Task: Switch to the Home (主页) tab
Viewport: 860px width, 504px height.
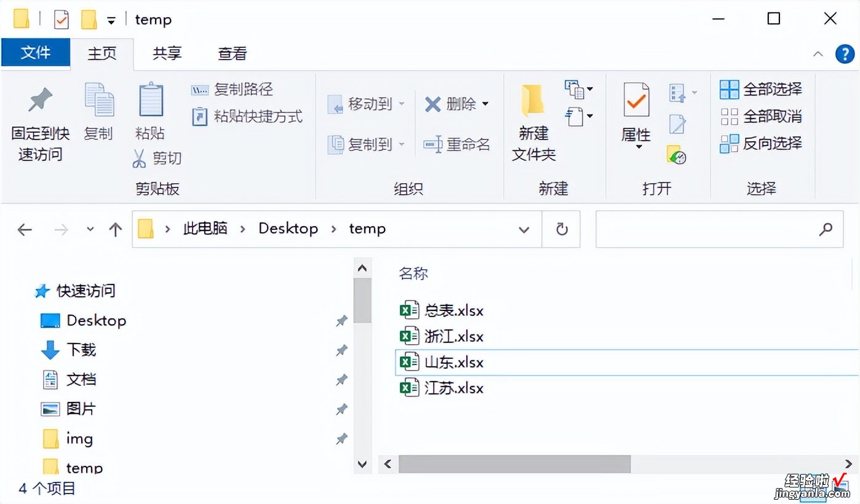Action: coord(102,53)
